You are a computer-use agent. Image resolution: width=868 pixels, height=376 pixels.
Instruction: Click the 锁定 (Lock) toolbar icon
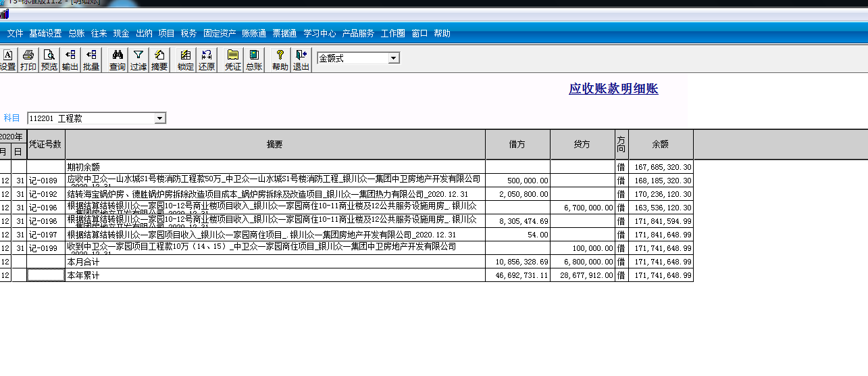pos(186,60)
